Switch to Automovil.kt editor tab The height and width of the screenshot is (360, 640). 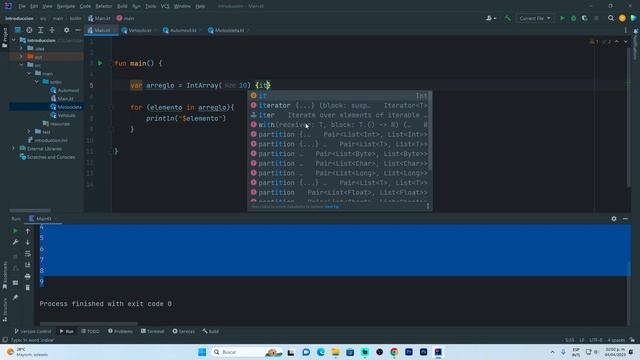[x=182, y=30]
